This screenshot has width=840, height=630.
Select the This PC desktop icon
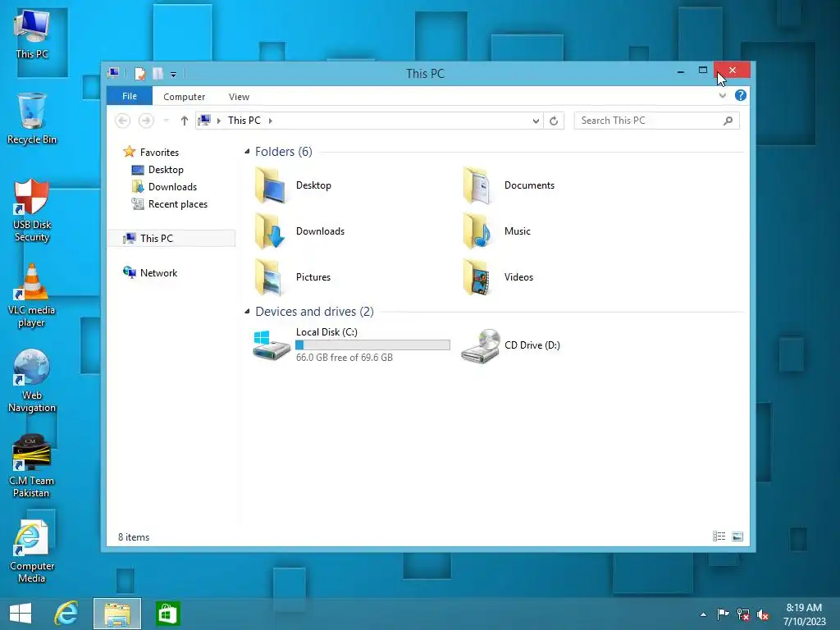(32, 34)
